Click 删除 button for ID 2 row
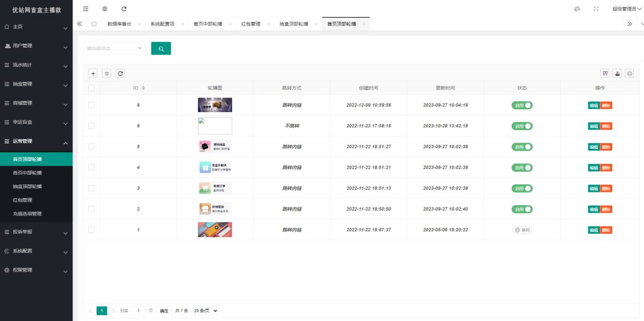This screenshot has height=321, width=644. point(606,209)
